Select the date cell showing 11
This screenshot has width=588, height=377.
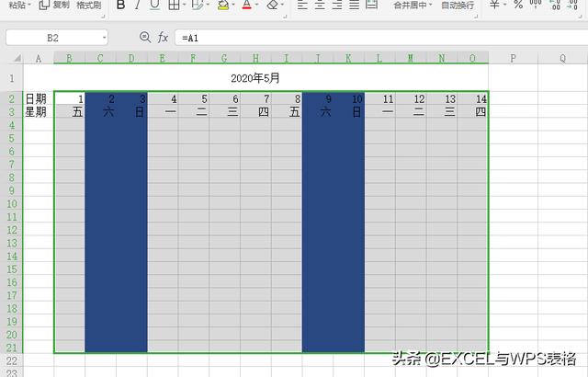click(x=379, y=98)
